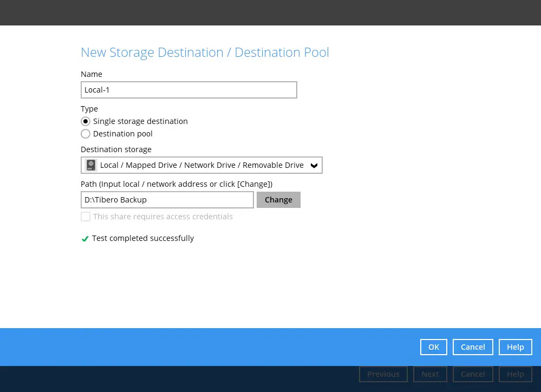This screenshot has width=541, height=392.
Task: Click the 'Type' label
Action: pos(89,109)
